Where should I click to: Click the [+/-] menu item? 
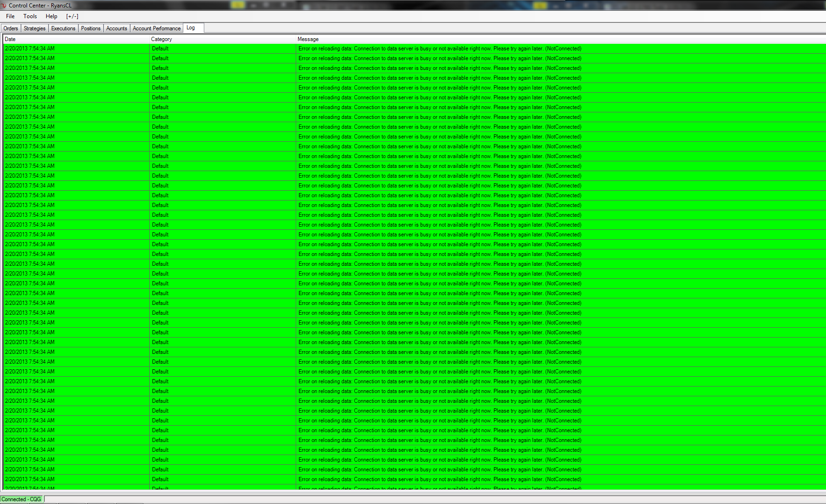[x=72, y=16]
